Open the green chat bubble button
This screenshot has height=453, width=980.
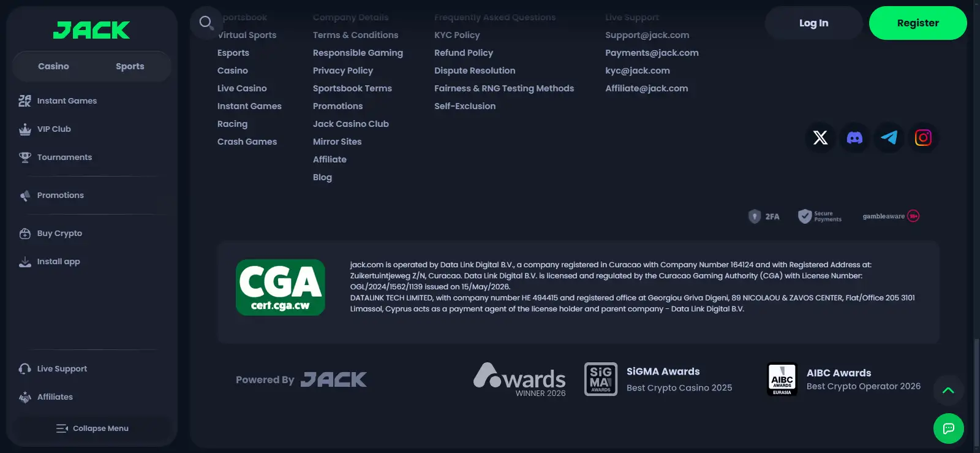948,428
